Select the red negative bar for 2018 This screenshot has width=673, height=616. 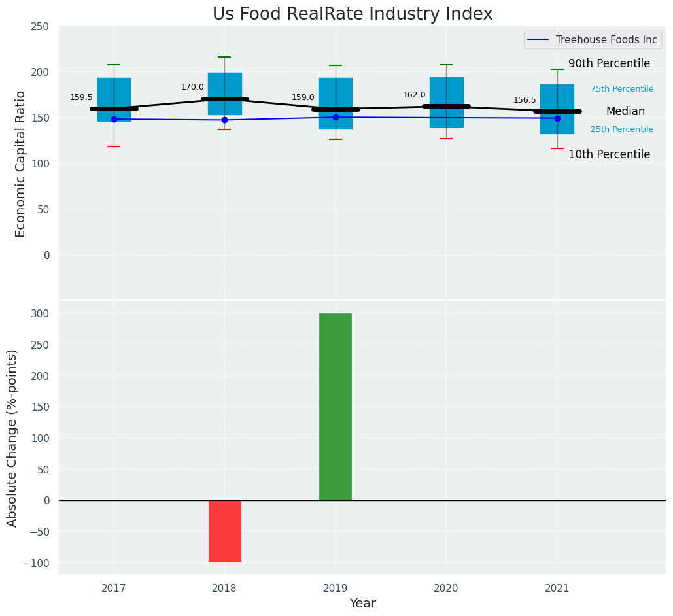pyautogui.click(x=224, y=530)
